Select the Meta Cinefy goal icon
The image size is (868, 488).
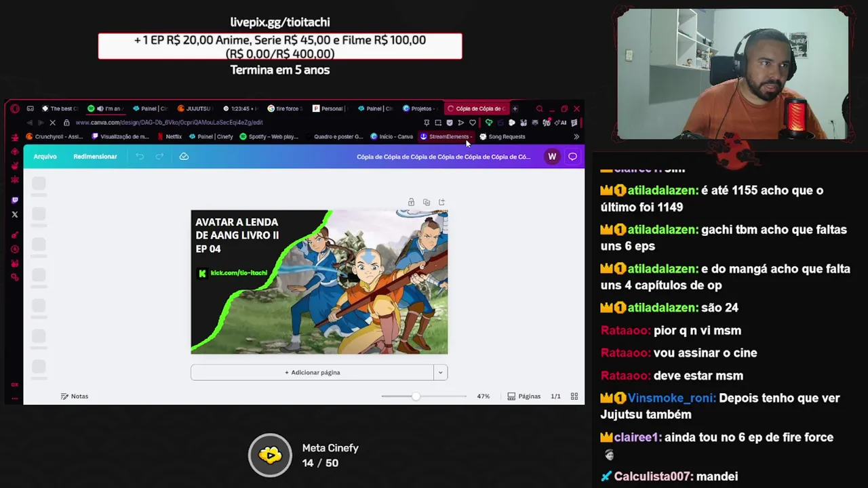[x=270, y=455]
